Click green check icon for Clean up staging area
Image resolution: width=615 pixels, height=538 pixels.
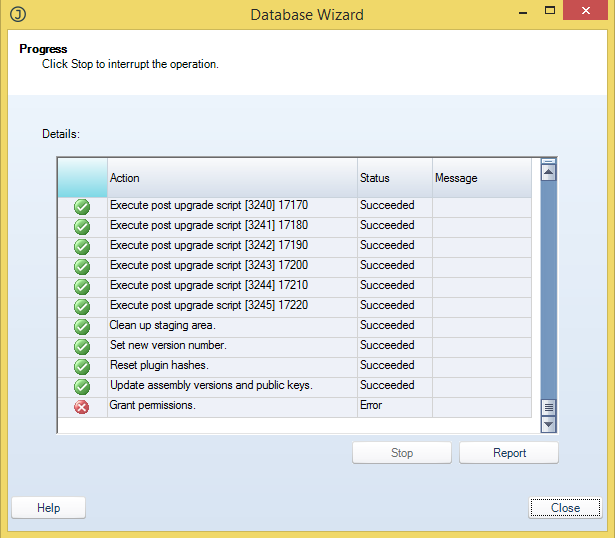[x=82, y=326]
